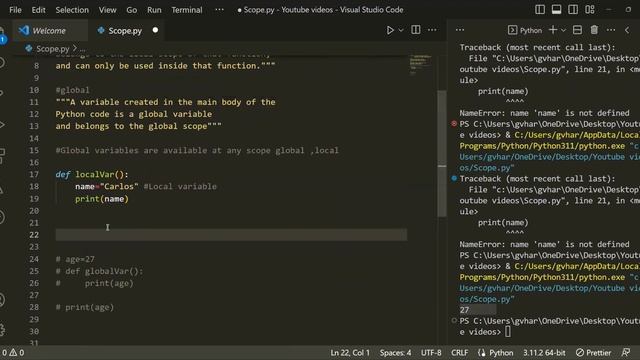Click the '# def globalVar():' comment line
Viewport: 640px width, 360px height.
(x=100, y=271)
